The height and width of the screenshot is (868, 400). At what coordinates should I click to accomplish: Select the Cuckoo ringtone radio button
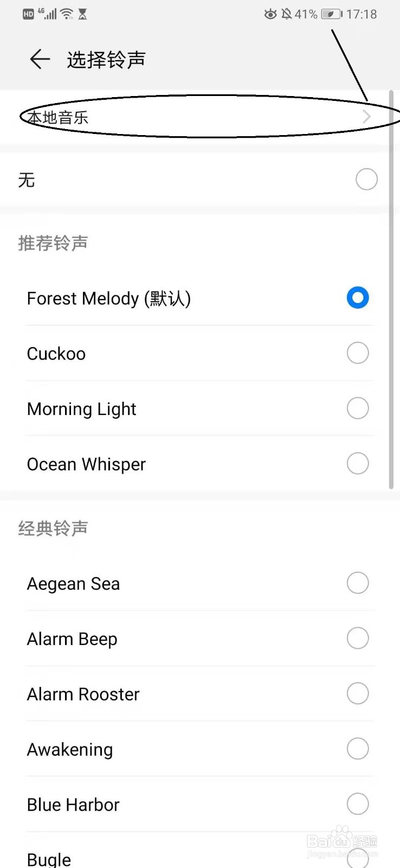[x=358, y=353]
